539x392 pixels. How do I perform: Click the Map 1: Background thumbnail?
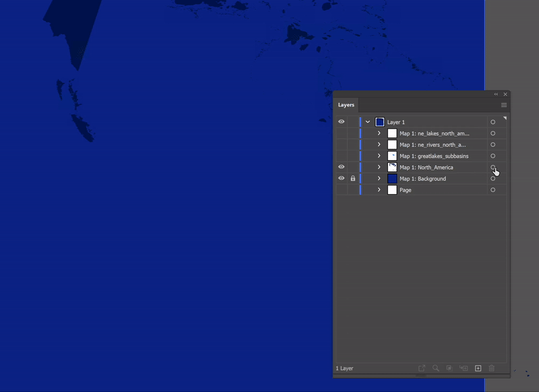pyautogui.click(x=392, y=178)
